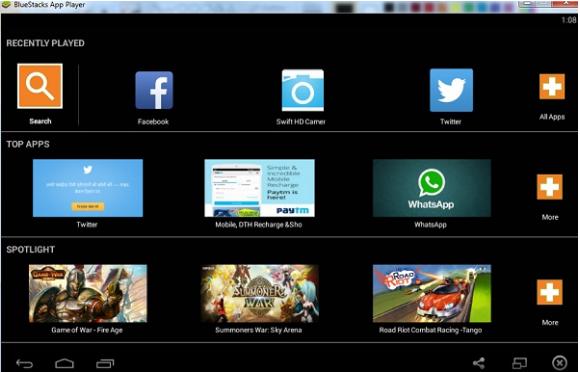Click the SPOTLIGHT heading
580x372 pixels.
coord(30,250)
